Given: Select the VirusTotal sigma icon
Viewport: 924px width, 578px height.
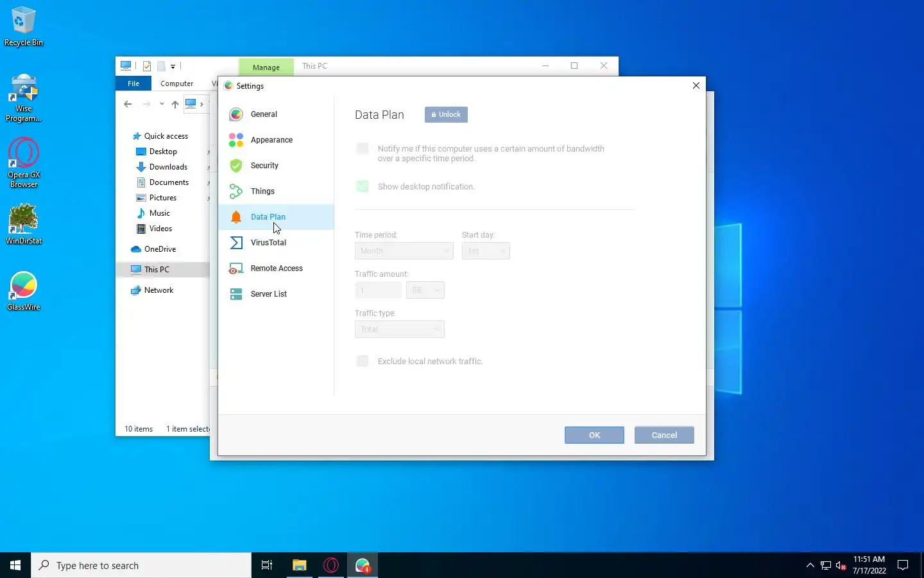Looking at the screenshot, I should point(236,243).
